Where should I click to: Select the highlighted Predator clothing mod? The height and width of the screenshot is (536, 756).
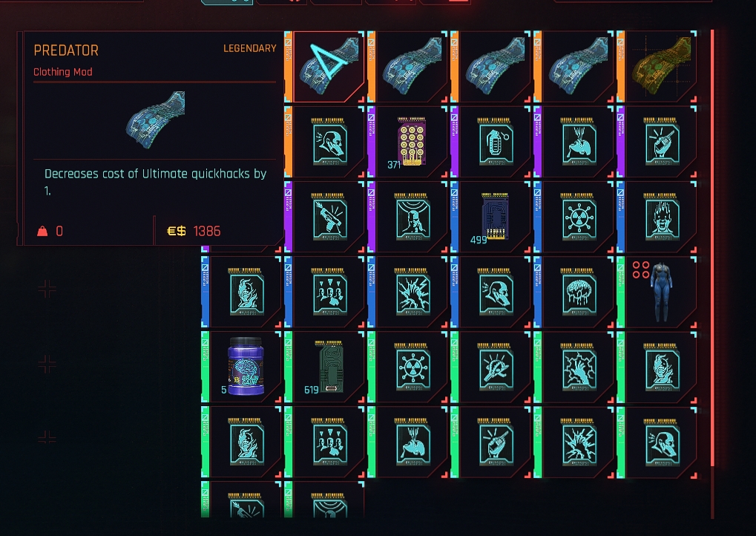click(x=329, y=67)
